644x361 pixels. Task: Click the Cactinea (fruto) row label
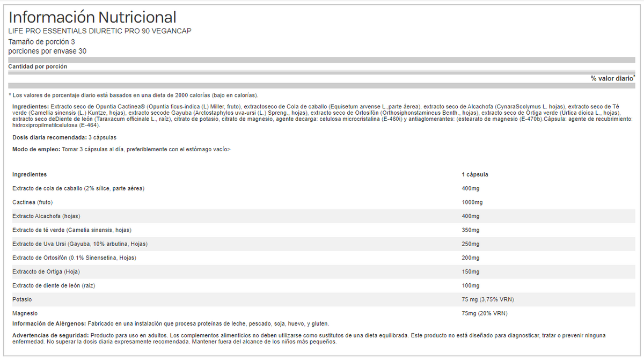click(x=32, y=202)
